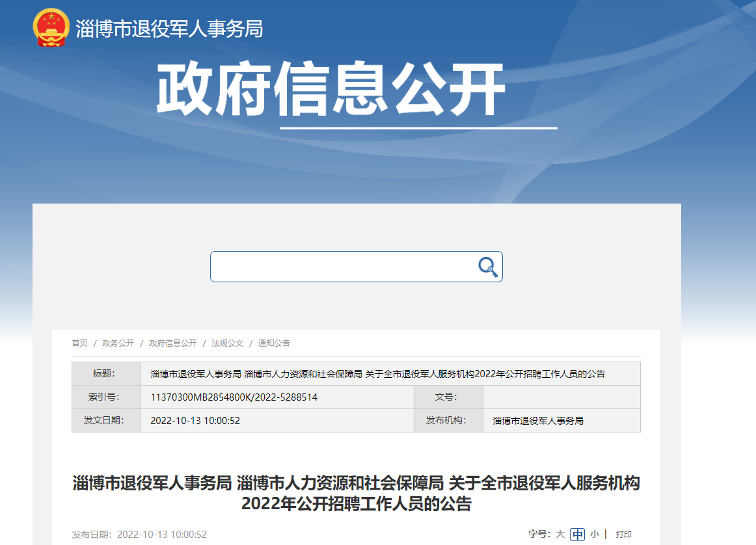Image resolution: width=756 pixels, height=545 pixels.
Task: Go to 首页 breadcrumb link
Action: click(79, 343)
